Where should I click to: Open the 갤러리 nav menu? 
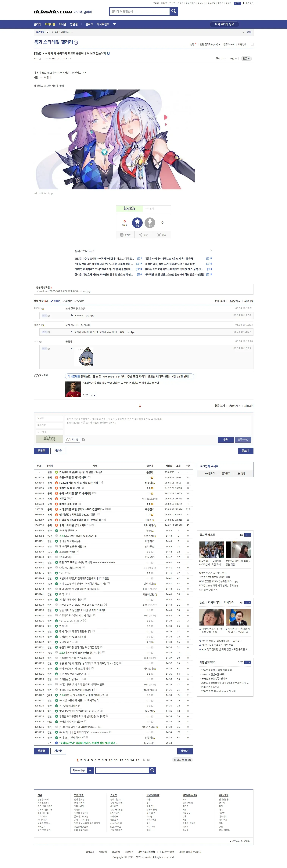point(37,24)
